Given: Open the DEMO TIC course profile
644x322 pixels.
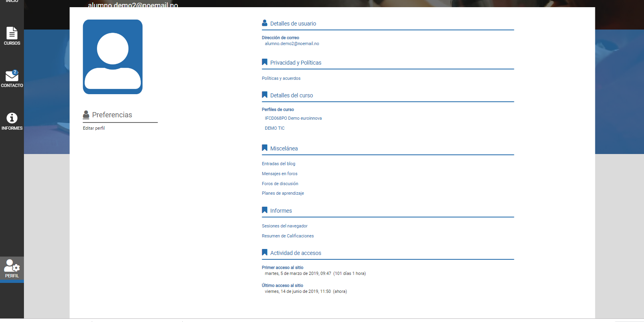Looking at the screenshot, I should (x=275, y=128).
